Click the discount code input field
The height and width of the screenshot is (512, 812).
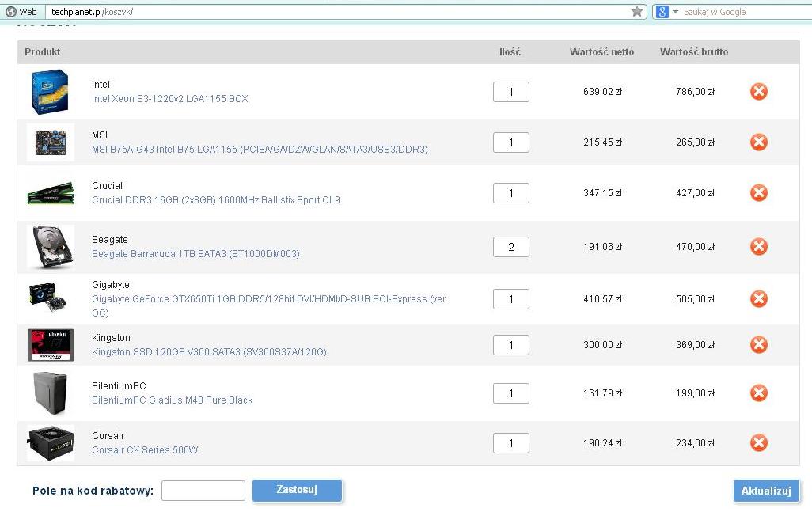[203, 491]
